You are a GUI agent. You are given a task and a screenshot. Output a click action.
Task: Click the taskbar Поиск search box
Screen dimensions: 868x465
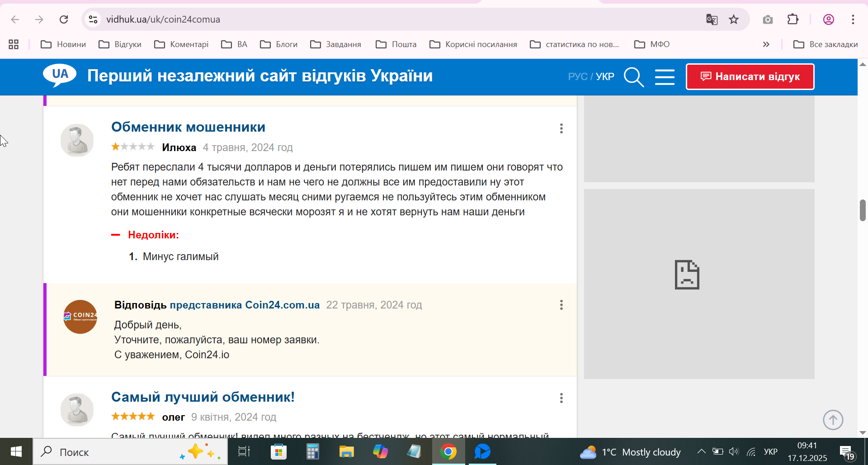130,451
